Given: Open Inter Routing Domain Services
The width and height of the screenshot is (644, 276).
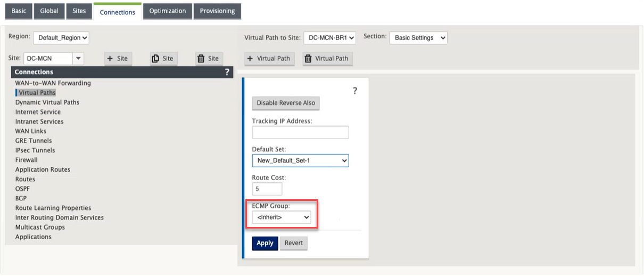Looking at the screenshot, I should (60, 217).
